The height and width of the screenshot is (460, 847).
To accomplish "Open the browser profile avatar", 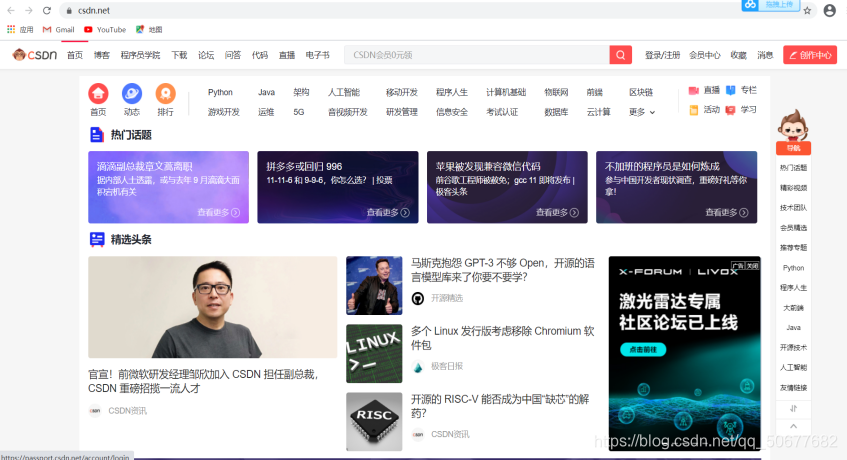I will (830, 10).
